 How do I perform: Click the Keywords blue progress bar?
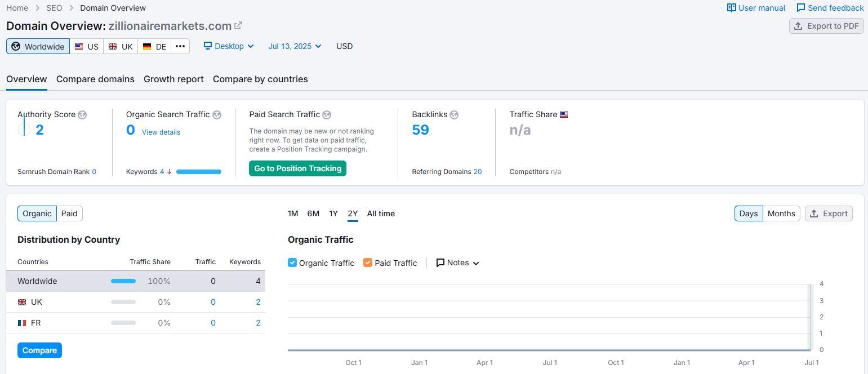[199, 172]
